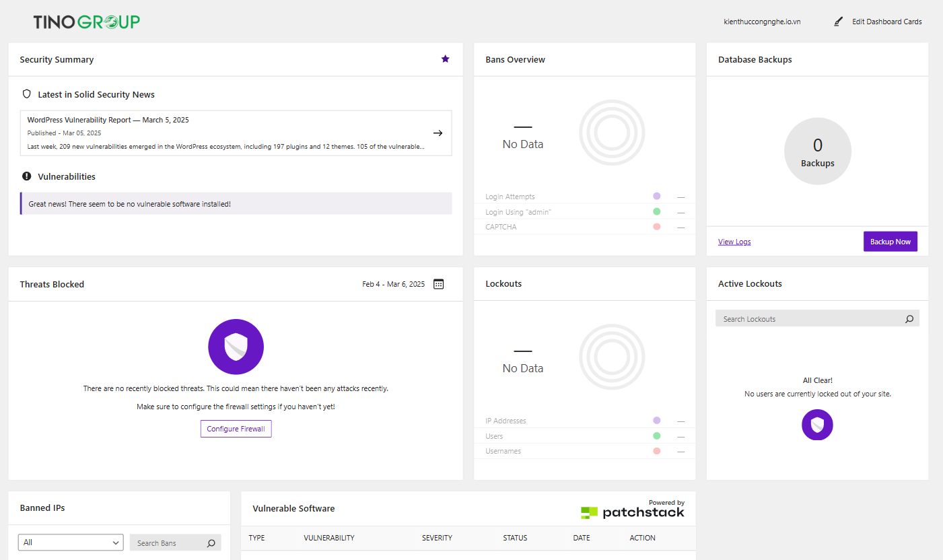Click the star icon in Security Summary
Image resolution: width=943 pixels, height=560 pixels.
click(x=445, y=59)
